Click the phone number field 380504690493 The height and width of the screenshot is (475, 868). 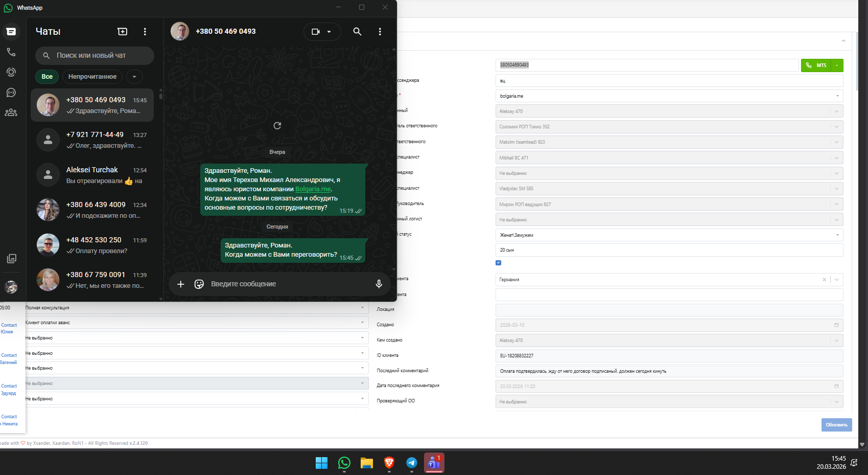point(647,65)
